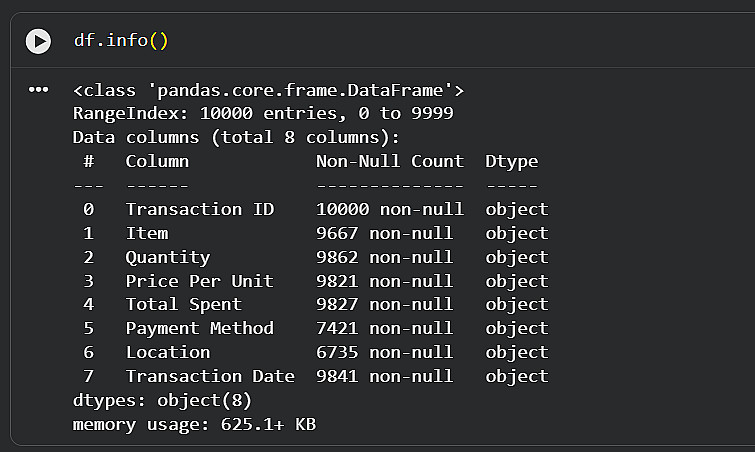This screenshot has width=755, height=452.
Task: Click the RangeIndex 10000 entries line
Action: (x=263, y=114)
